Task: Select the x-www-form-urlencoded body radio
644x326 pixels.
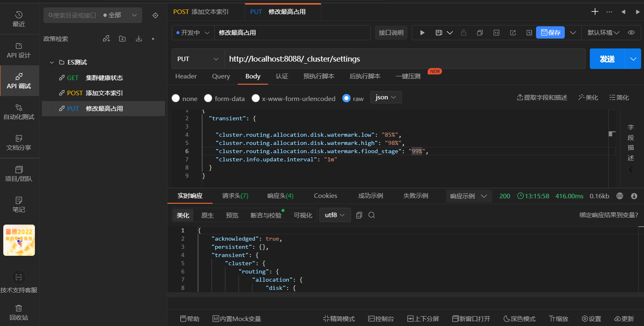Action: [256, 98]
